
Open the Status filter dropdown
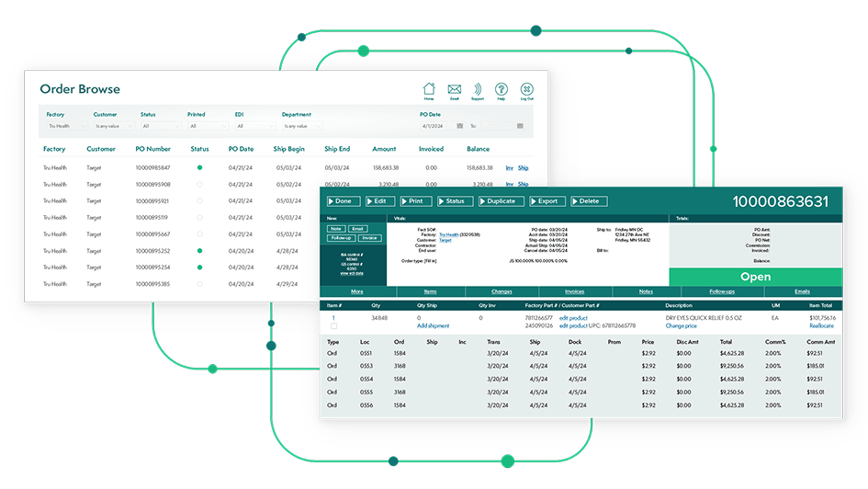161,126
